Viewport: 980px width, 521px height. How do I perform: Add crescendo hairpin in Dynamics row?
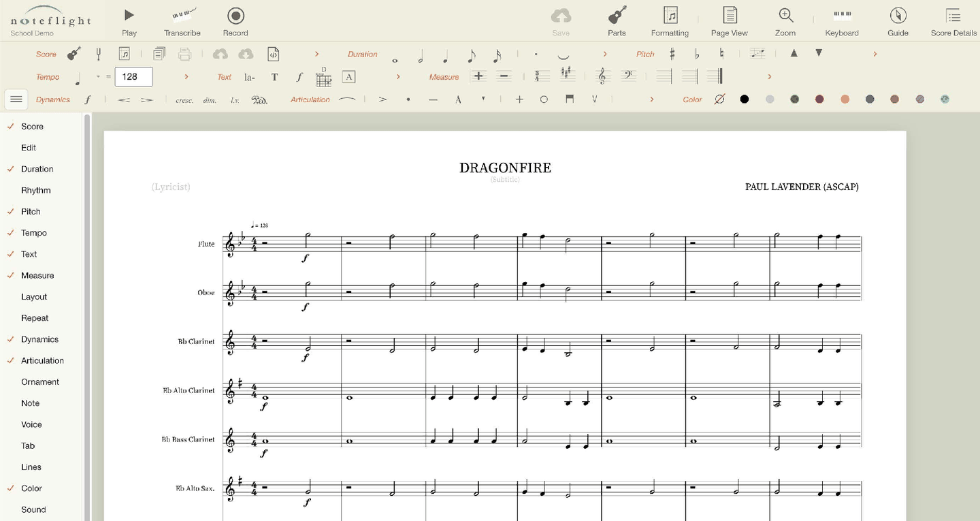click(124, 99)
